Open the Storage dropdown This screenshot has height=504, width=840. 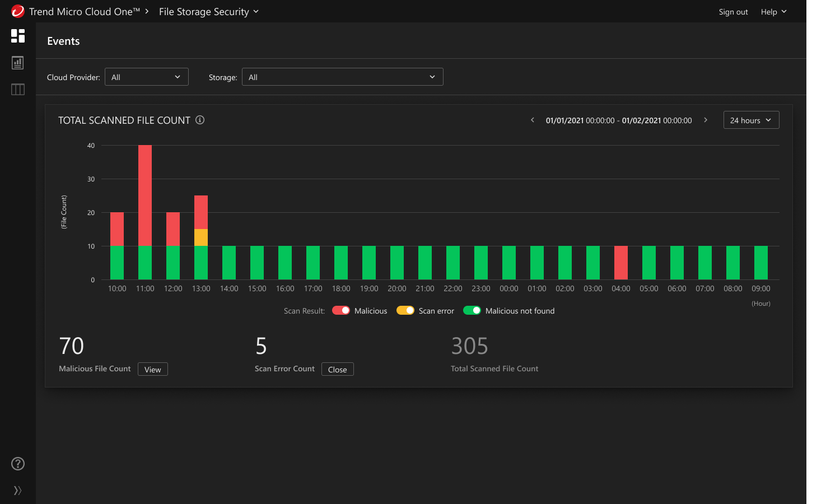[342, 77]
